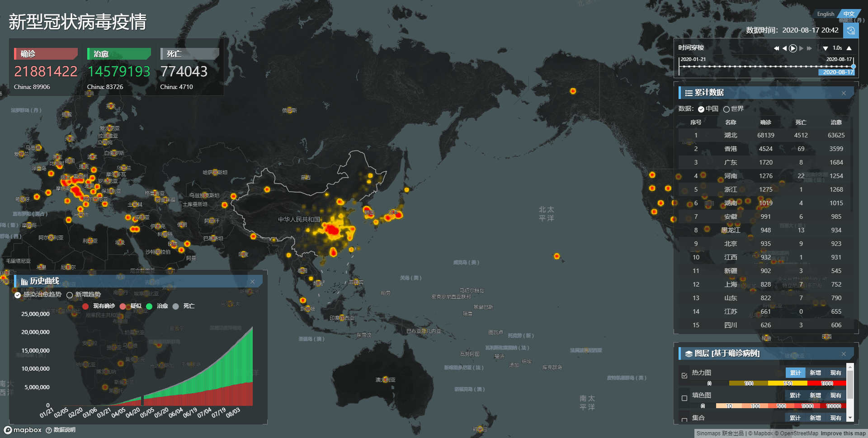Click the 治愈 recovered cases header
Viewport: 868px width, 438px height.
(119, 54)
